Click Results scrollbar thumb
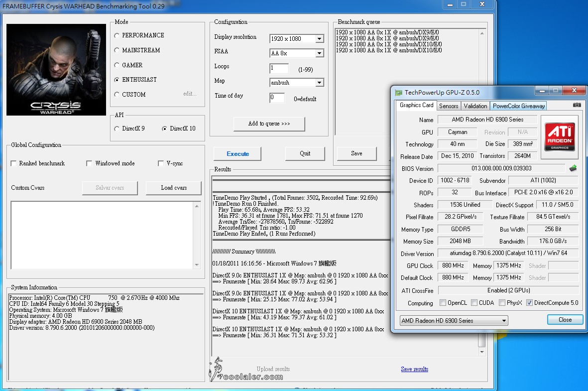 click(x=482, y=341)
